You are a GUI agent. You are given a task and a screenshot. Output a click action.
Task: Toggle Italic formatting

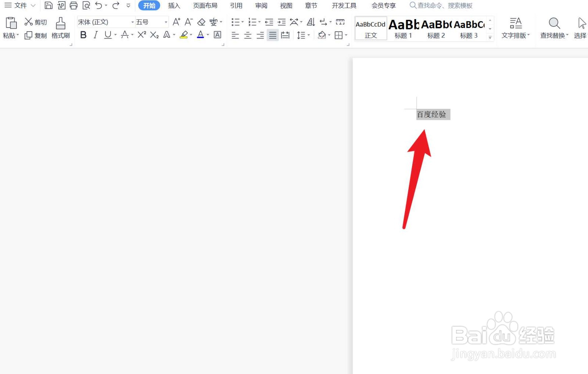pyautogui.click(x=96, y=35)
